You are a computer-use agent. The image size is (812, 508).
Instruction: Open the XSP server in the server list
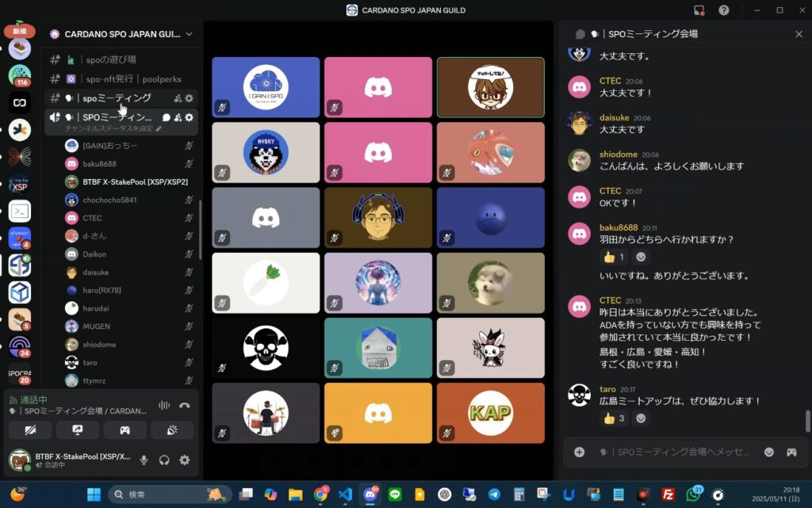pos(20,184)
